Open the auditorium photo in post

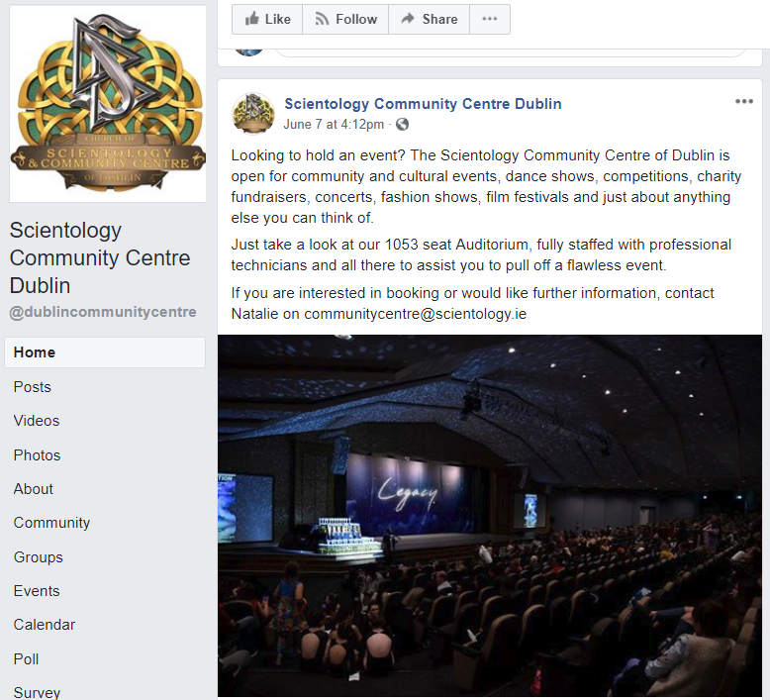[490, 515]
